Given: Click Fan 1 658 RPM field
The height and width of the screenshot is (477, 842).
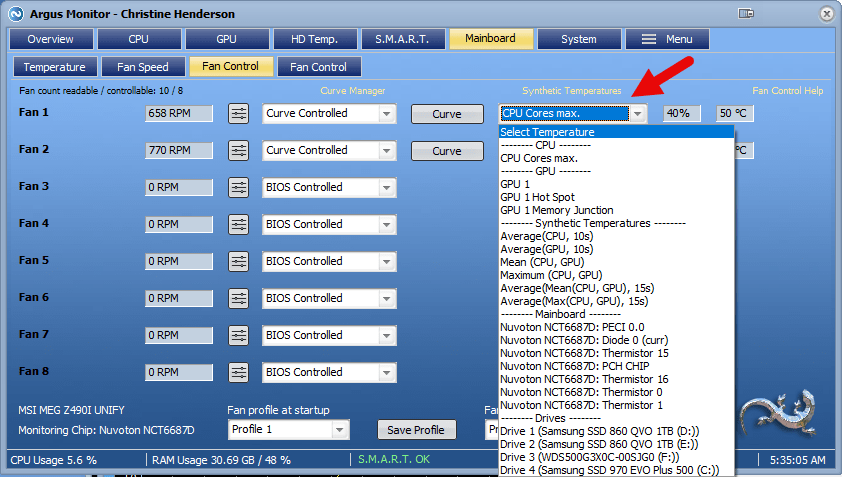Looking at the screenshot, I should [179, 113].
